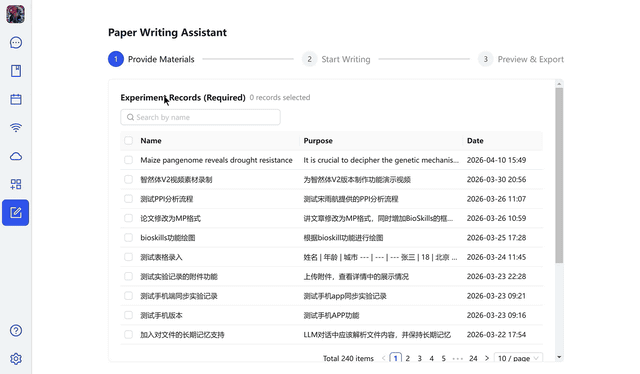Expand the 10 / page dropdown
The width and height of the screenshot is (640, 374).
tap(518, 358)
